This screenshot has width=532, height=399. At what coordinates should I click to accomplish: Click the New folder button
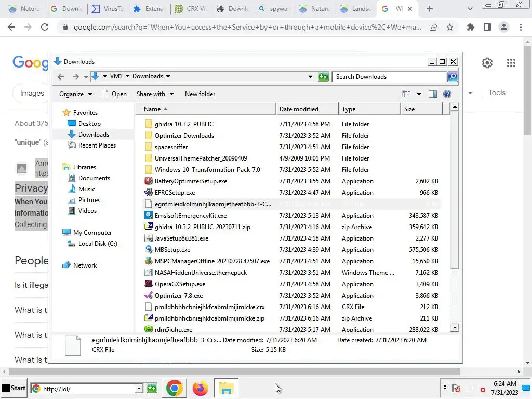200,94
